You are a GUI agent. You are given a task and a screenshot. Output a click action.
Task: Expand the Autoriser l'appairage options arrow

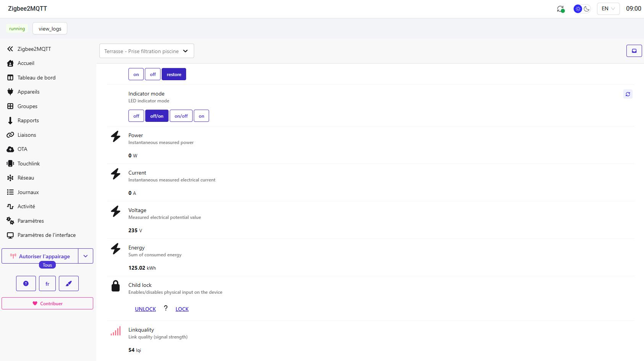pos(86,256)
